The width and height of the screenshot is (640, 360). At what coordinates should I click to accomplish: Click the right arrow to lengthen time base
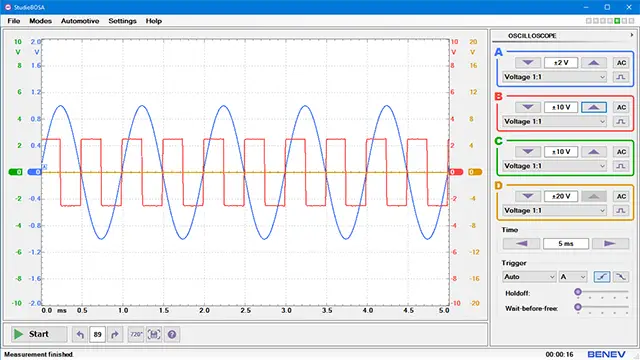[x=610, y=244]
